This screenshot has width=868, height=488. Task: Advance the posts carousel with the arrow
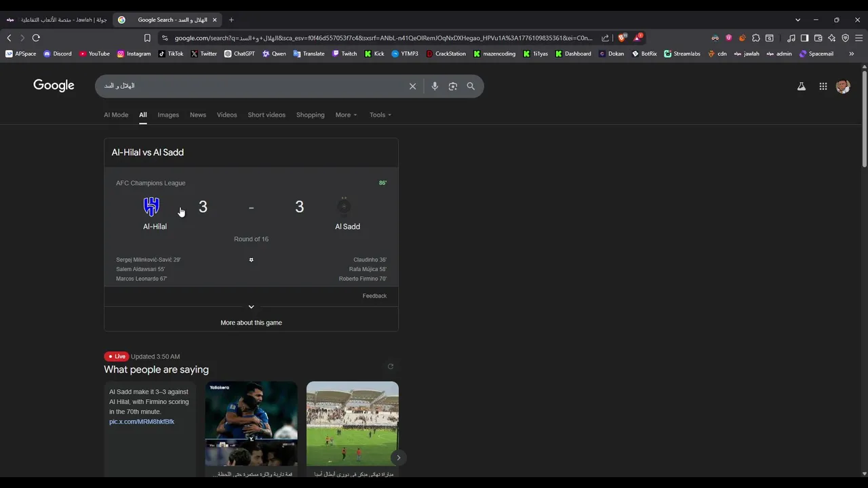click(399, 457)
